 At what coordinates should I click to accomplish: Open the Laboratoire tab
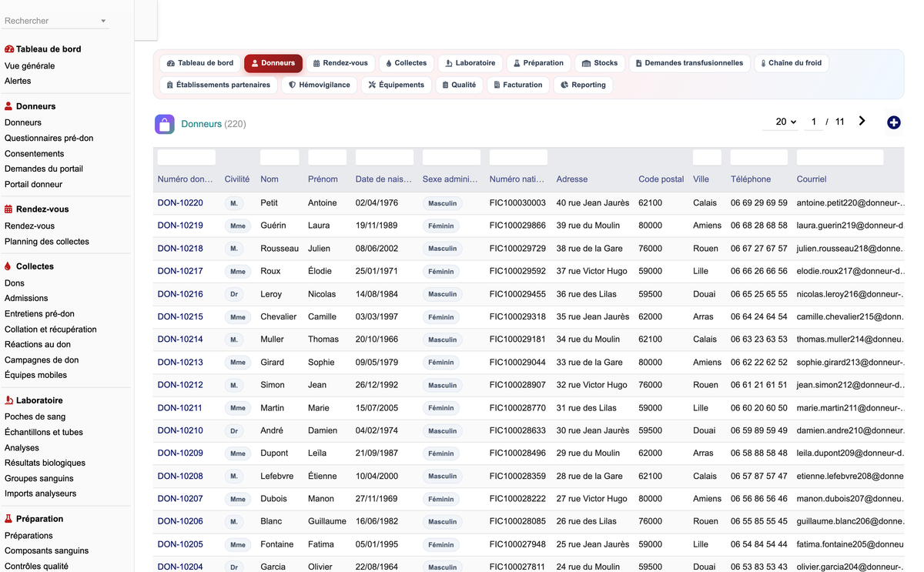[x=470, y=63]
